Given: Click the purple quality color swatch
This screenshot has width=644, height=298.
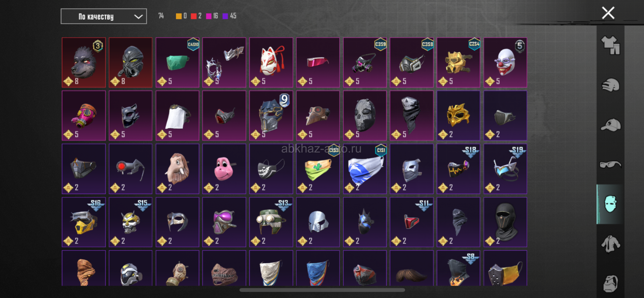Looking at the screenshot, I should 226,16.
